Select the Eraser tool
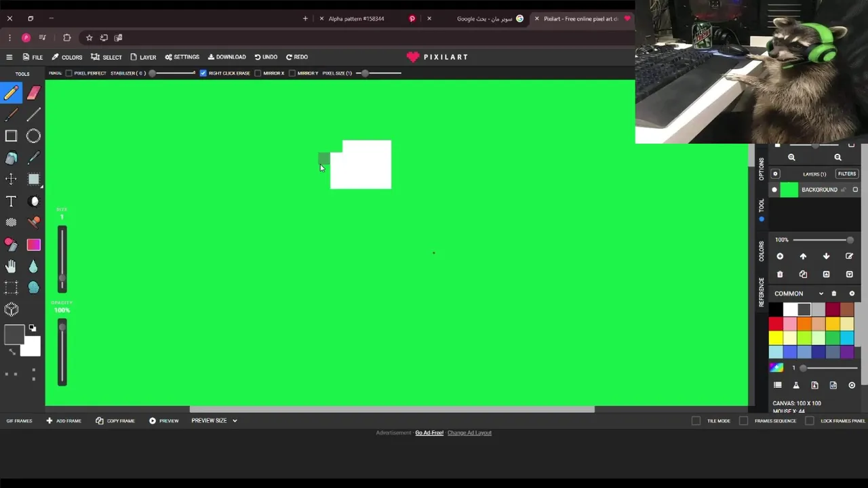This screenshot has width=868, height=488. 33,93
